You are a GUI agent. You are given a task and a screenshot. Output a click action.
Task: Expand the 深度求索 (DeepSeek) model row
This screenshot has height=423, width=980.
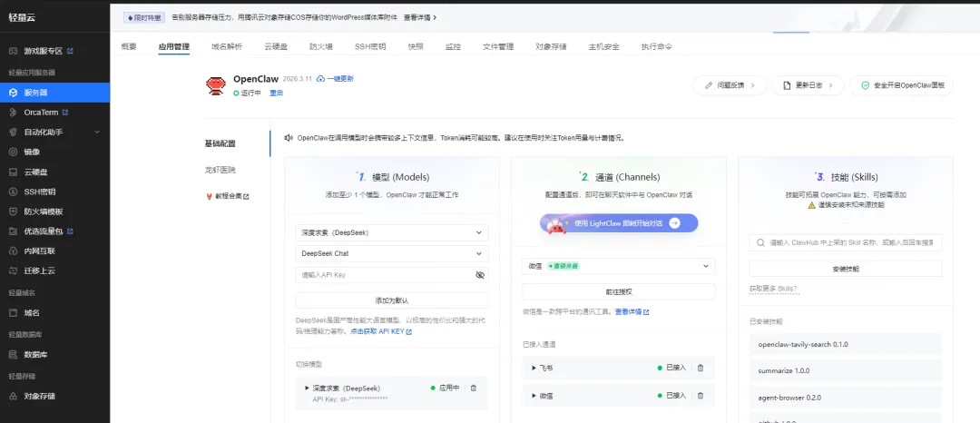307,388
